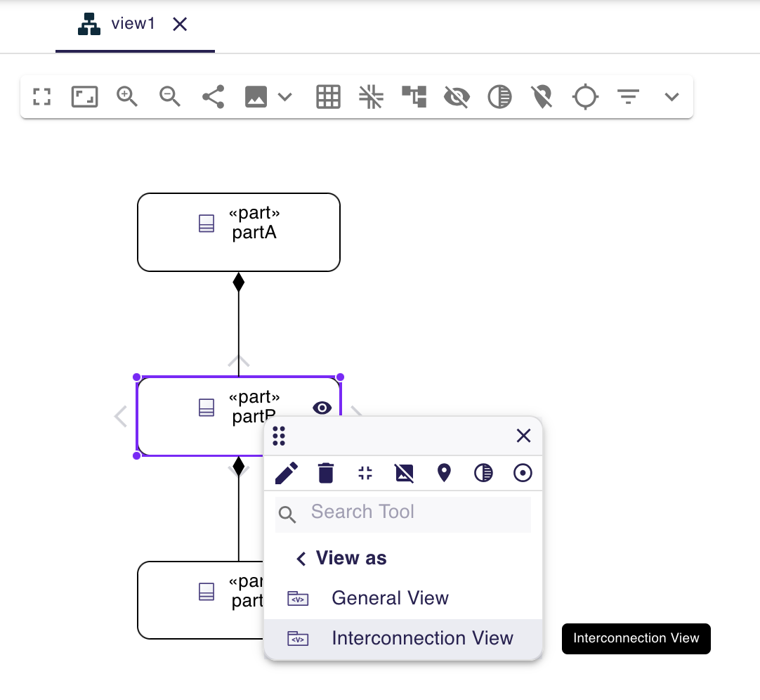
Task: Select the Zoom Out tool
Action: coord(169,96)
